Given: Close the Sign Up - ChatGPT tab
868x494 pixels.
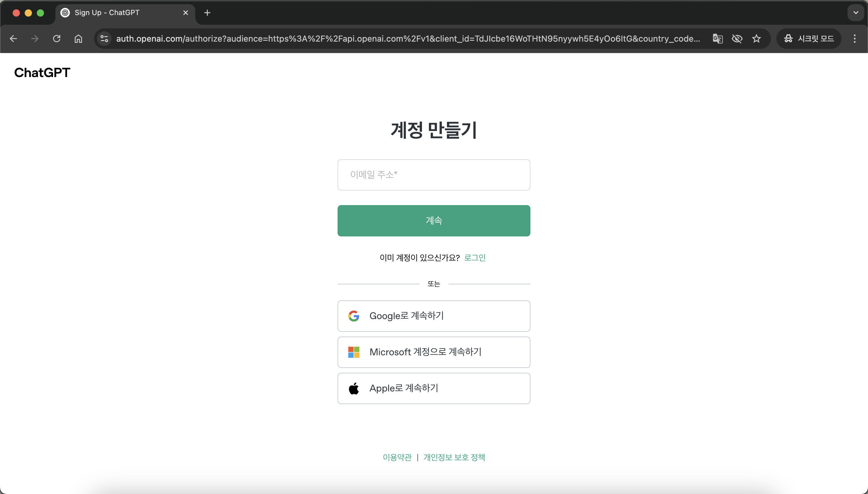Looking at the screenshot, I should [x=185, y=13].
